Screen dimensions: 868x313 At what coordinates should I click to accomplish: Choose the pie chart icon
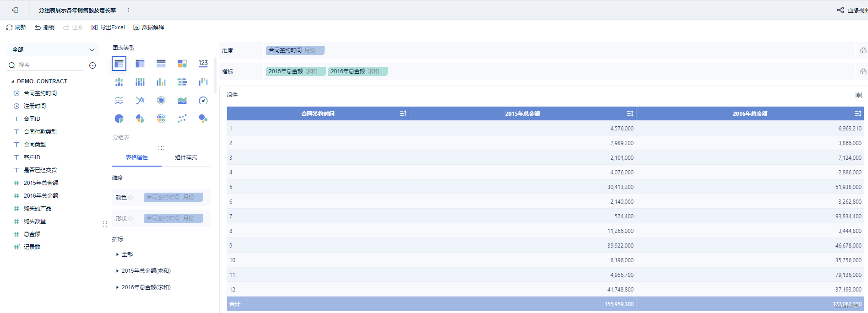[119, 119]
